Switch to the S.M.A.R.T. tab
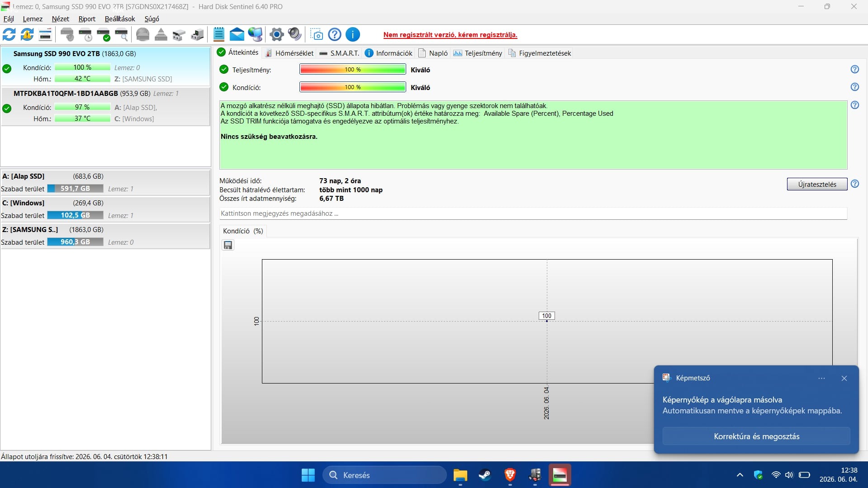This screenshot has width=868, height=488. click(x=339, y=53)
